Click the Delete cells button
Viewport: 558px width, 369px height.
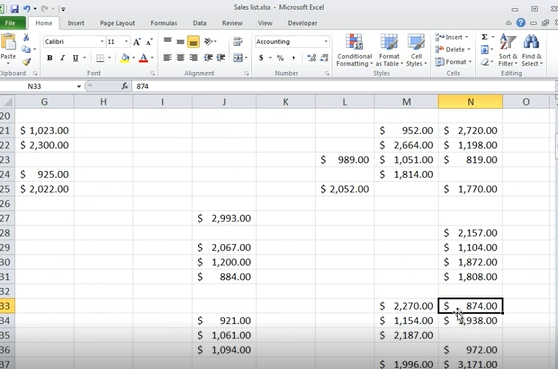point(453,49)
